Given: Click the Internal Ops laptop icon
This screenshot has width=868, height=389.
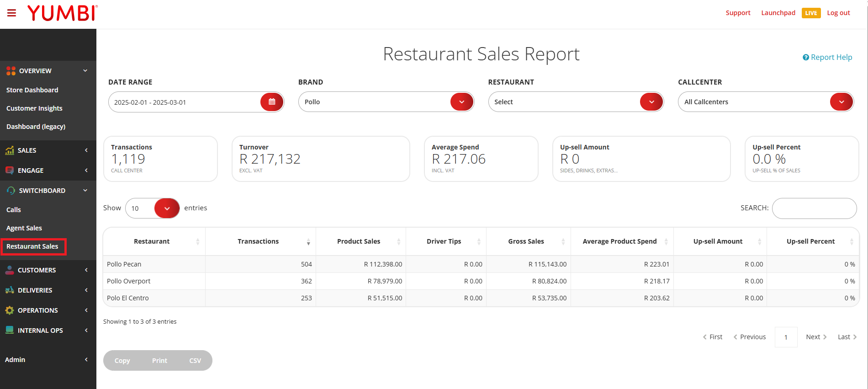Looking at the screenshot, I should pos(10,330).
